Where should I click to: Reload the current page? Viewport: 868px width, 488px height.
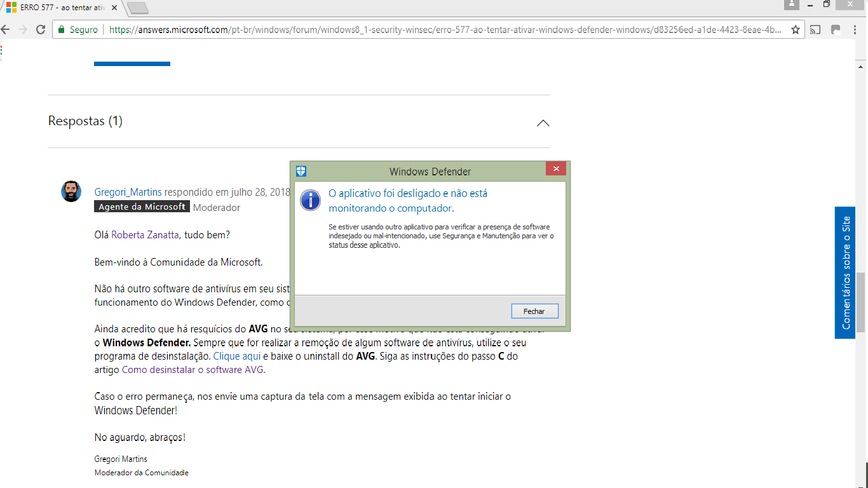coord(41,30)
